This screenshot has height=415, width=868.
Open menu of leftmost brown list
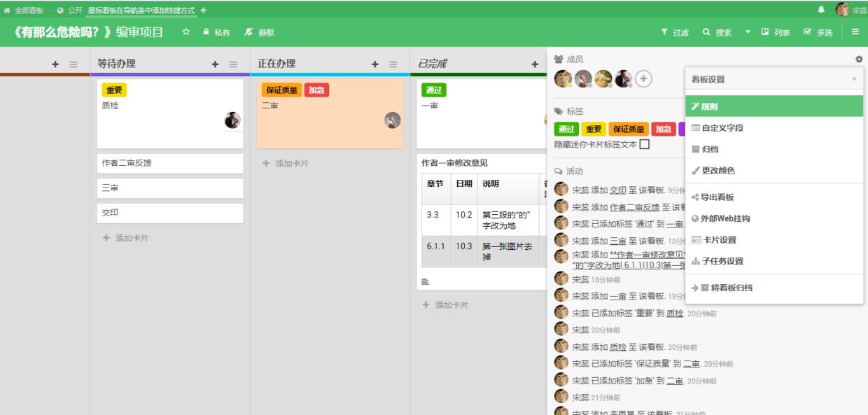(73, 64)
